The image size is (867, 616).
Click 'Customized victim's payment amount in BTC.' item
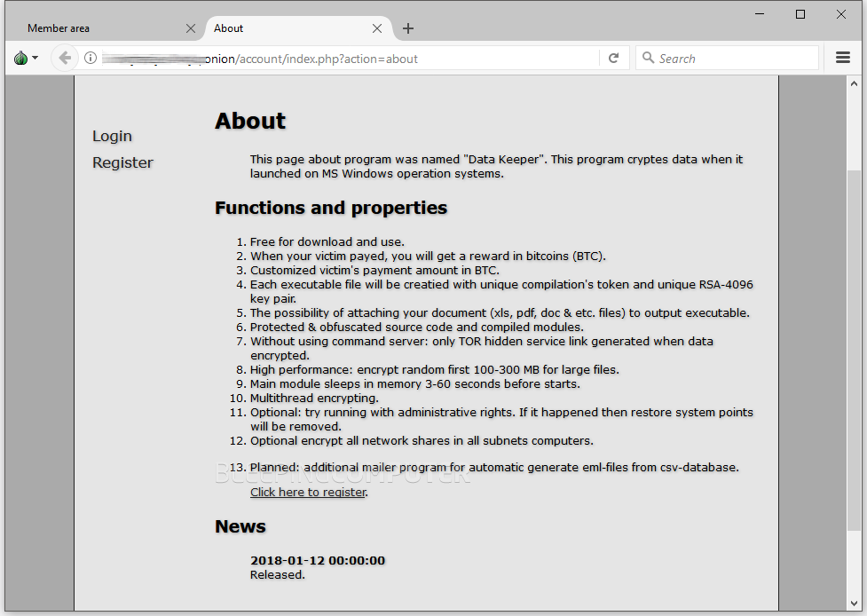374,271
